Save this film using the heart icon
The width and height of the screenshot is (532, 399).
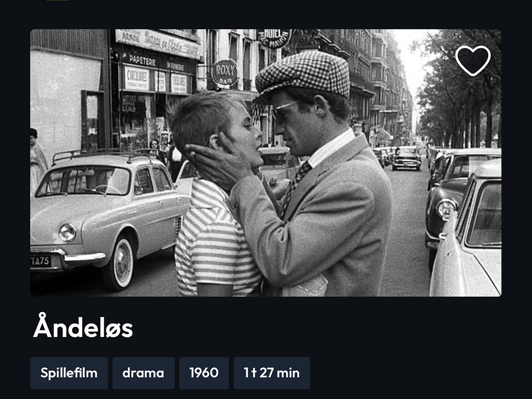point(473,60)
